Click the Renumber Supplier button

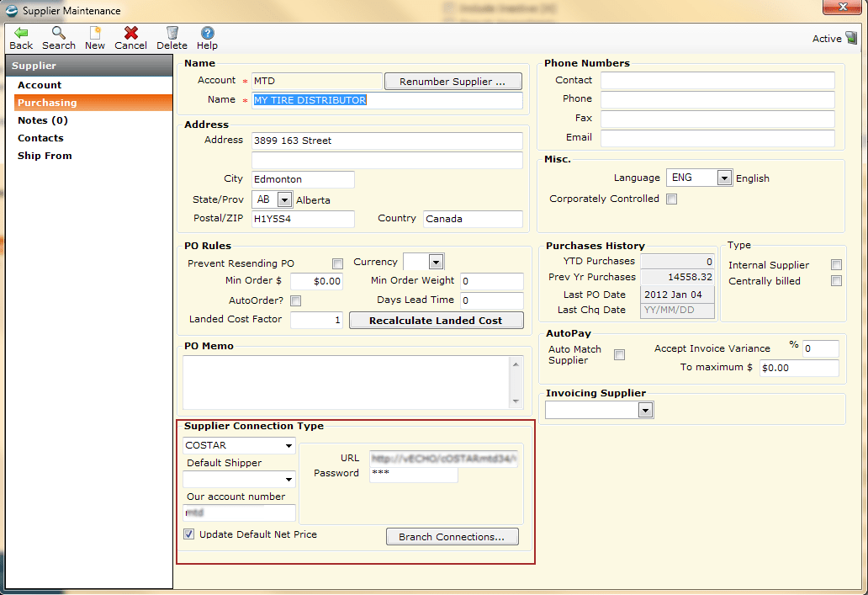[453, 81]
